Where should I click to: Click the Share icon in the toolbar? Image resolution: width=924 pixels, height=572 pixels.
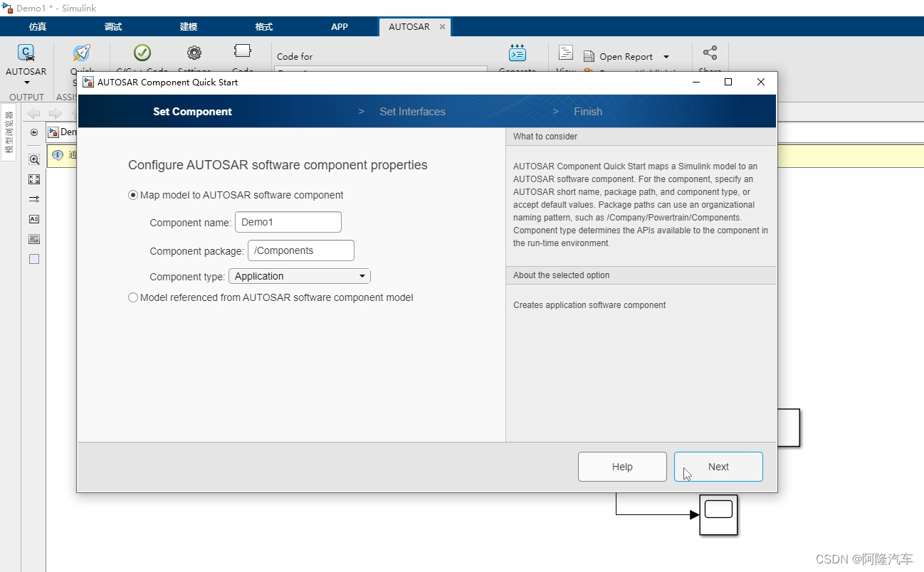709,53
